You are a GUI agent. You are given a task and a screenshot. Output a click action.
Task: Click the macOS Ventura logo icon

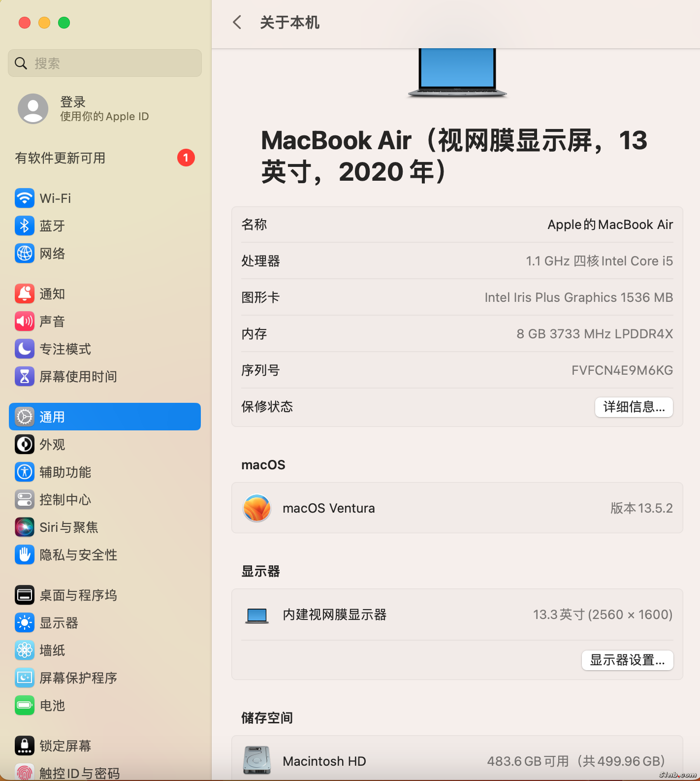click(x=257, y=508)
